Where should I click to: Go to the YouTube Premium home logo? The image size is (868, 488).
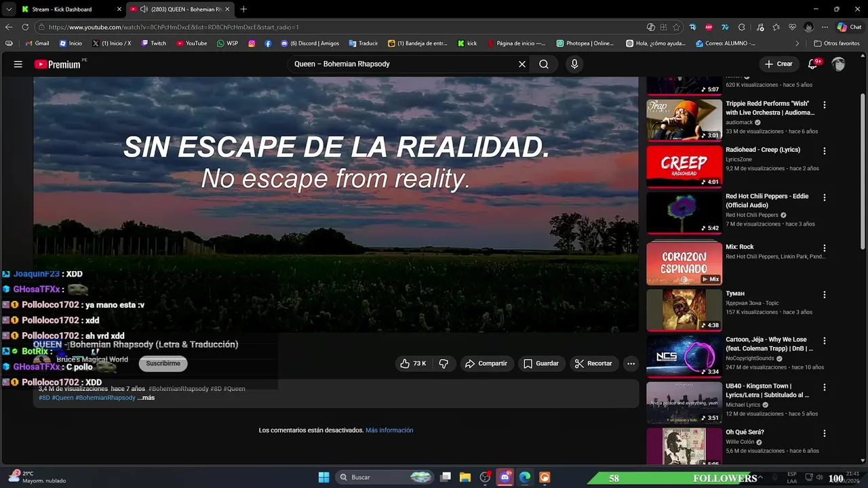coord(58,64)
